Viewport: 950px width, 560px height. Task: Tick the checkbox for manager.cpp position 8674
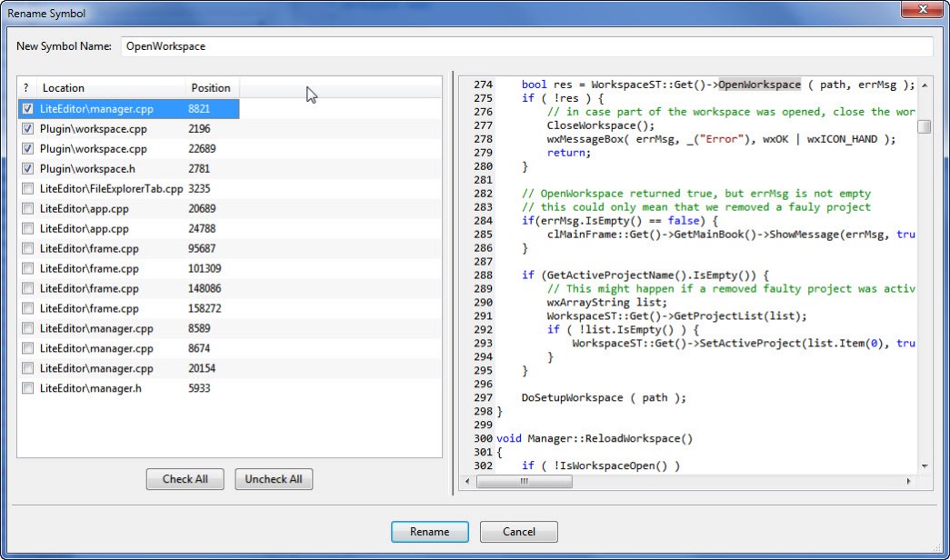(27, 349)
